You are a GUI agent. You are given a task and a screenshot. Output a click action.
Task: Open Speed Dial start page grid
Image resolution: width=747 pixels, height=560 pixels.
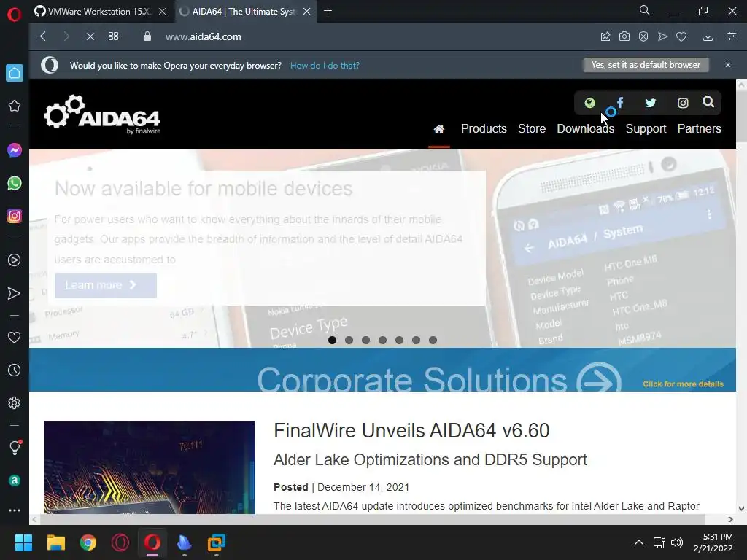(x=113, y=36)
